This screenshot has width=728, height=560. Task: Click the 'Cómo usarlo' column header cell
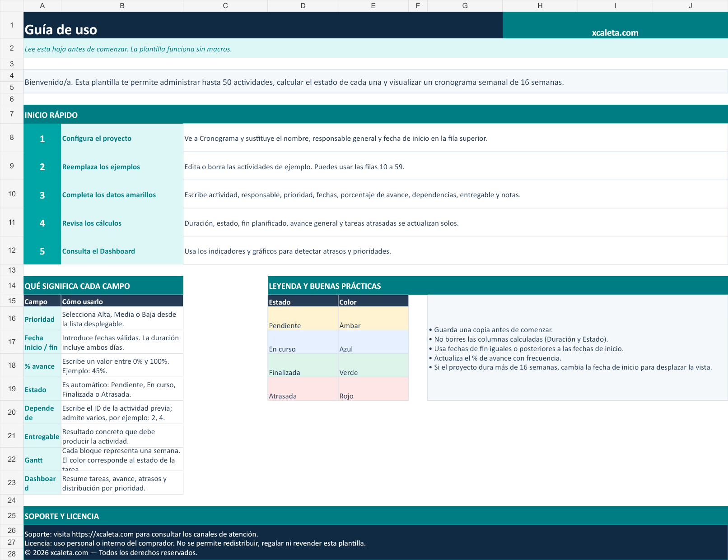pos(122,301)
